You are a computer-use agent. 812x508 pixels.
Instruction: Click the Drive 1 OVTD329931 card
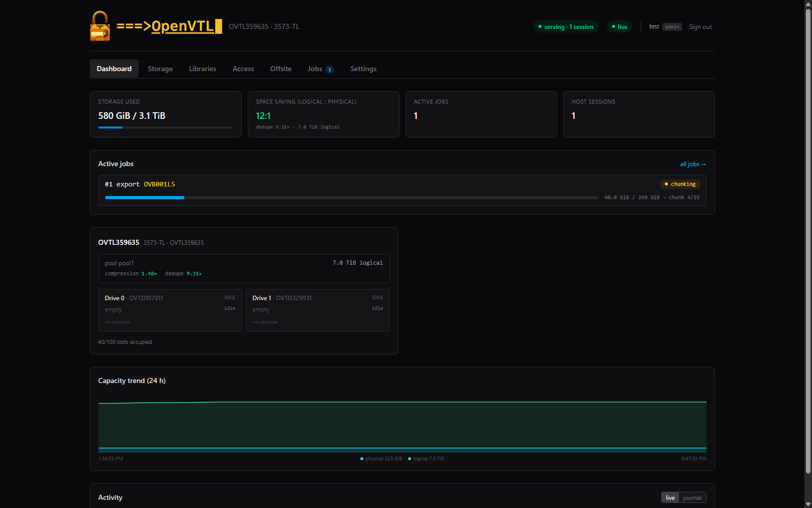pos(318,310)
